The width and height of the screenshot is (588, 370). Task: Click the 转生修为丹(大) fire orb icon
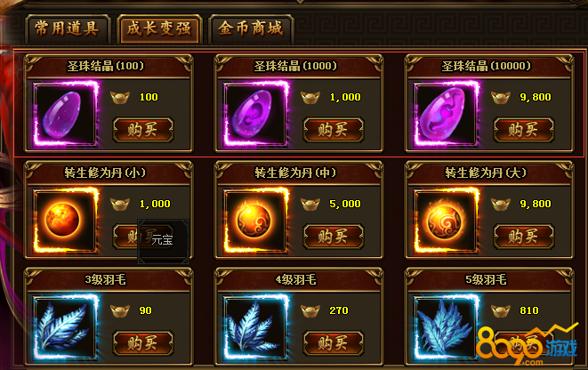(x=447, y=221)
